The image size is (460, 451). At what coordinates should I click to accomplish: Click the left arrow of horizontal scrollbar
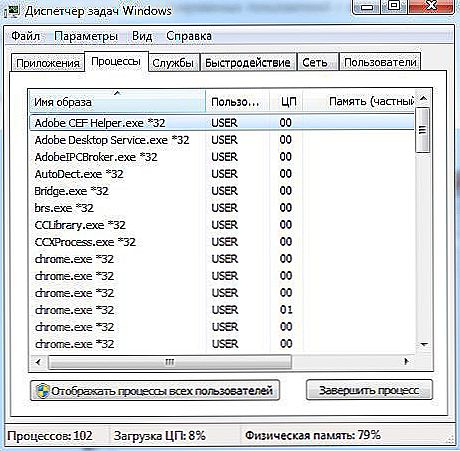coord(38,362)
